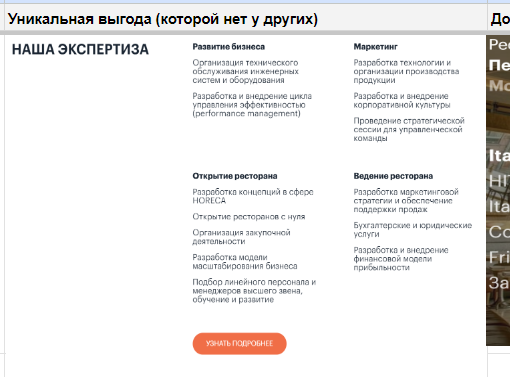Select text 'Разработка технологии и организации производства продукции'

(x=406, y=71)
